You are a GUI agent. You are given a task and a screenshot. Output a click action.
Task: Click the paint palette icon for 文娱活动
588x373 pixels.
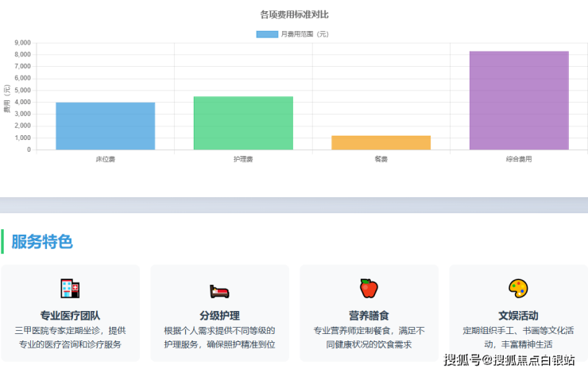(x=518, y=288)
